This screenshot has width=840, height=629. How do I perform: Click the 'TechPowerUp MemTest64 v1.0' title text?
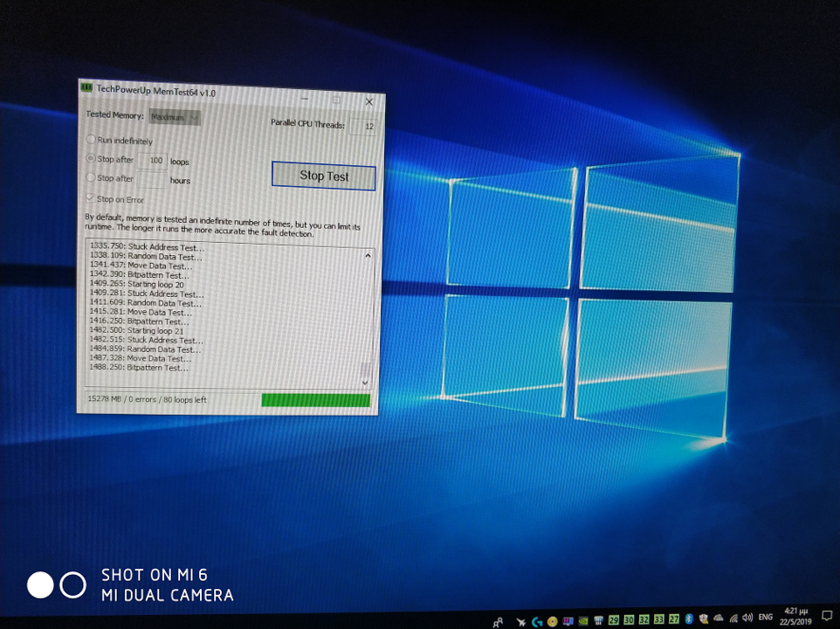pyautogui.click(x=156, y=91)
